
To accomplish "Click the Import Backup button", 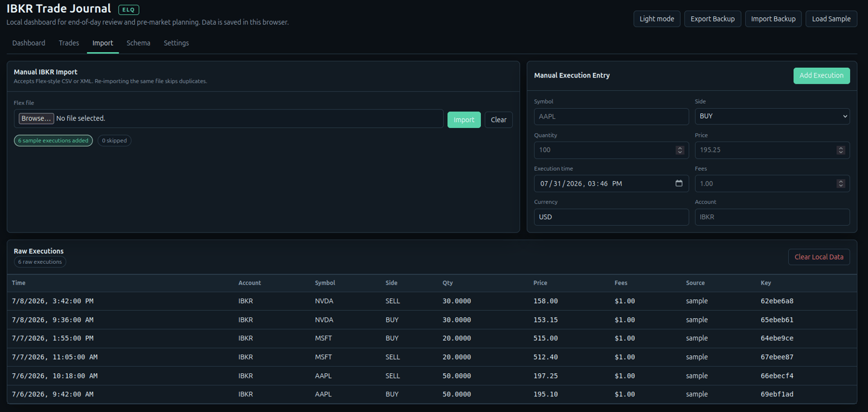I will coord(773,19).
